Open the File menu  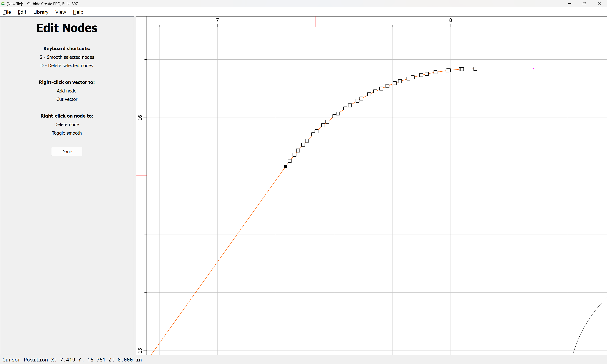[7, 12]
